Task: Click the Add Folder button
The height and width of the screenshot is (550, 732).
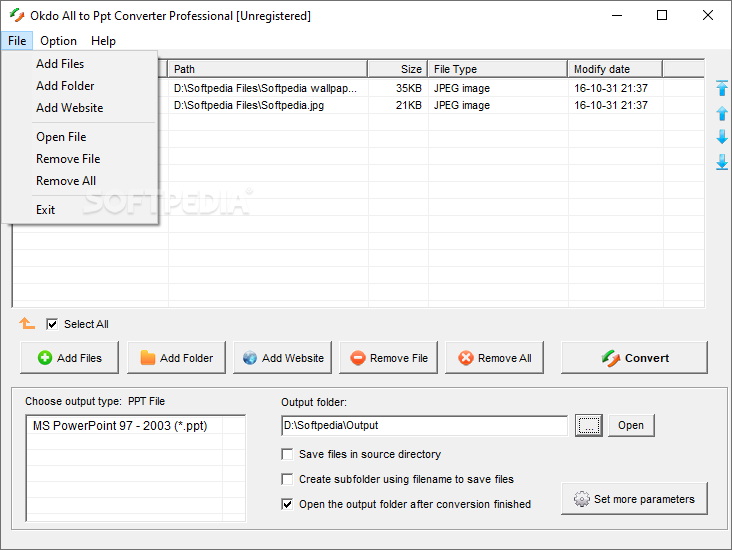Action: [176, 358]
